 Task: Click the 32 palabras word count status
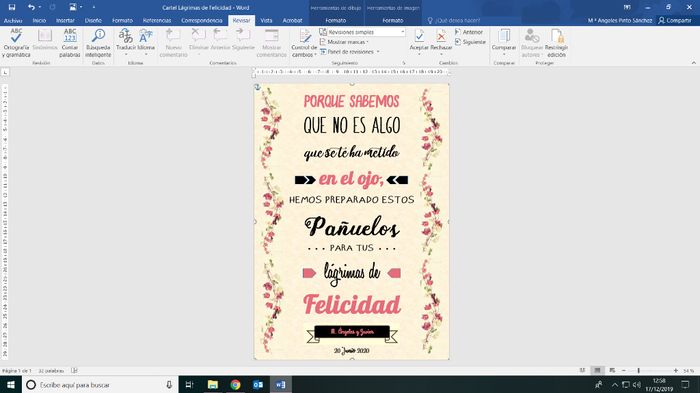coord(51,371)
